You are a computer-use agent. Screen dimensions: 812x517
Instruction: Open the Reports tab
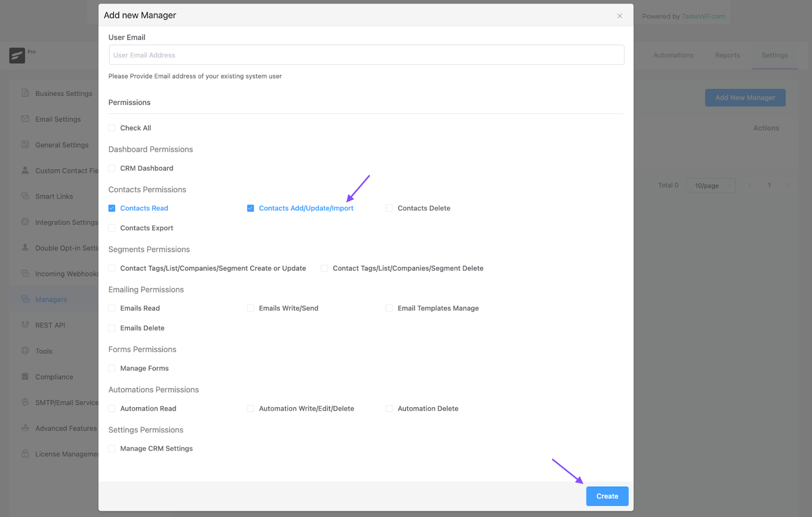pyautogui.click(x=727, y=55)
